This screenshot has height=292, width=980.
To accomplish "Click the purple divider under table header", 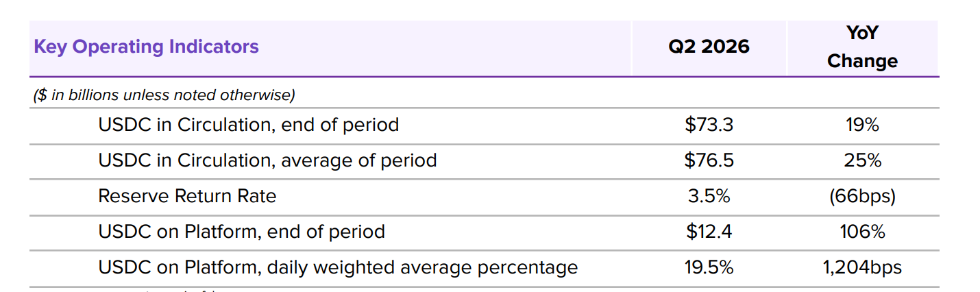I will (484, 76).
